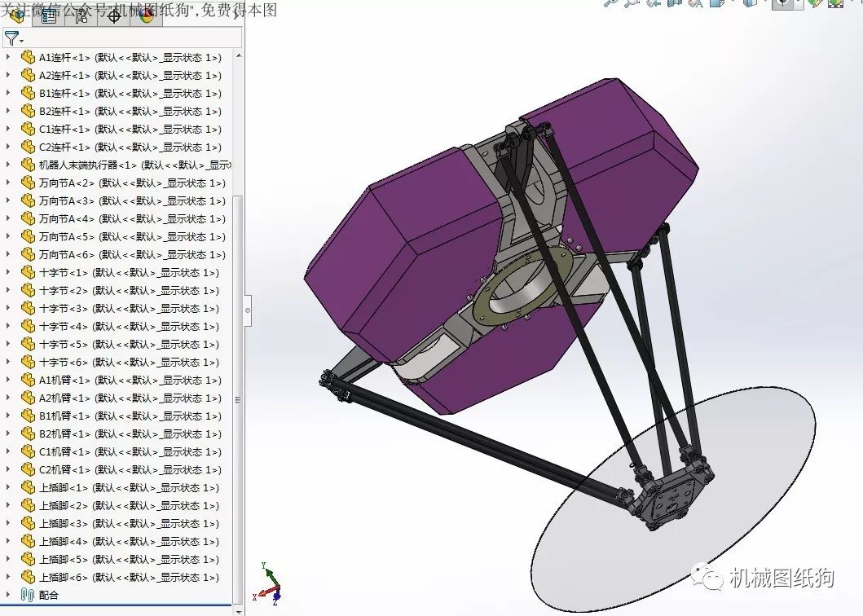The image size is (863, 616).
Task: Click the part icon of A2机臂<1>
Action: (x=28, y=398)
